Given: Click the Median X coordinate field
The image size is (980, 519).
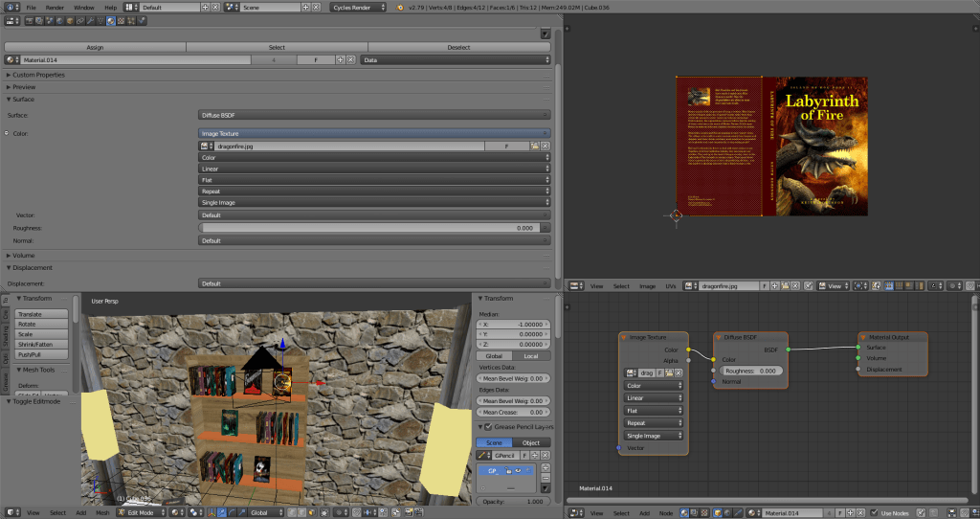Looking at the screenshot, I should coord(513,324).
